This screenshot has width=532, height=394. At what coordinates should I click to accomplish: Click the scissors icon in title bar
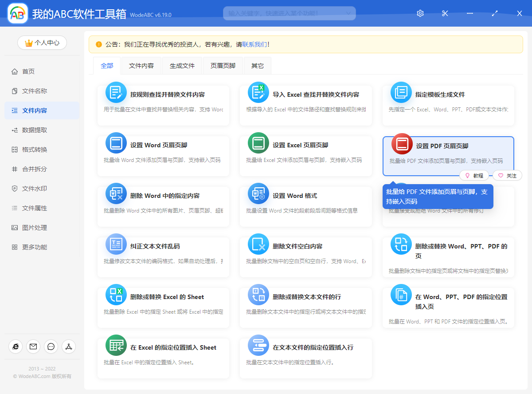tap(445, 13)
